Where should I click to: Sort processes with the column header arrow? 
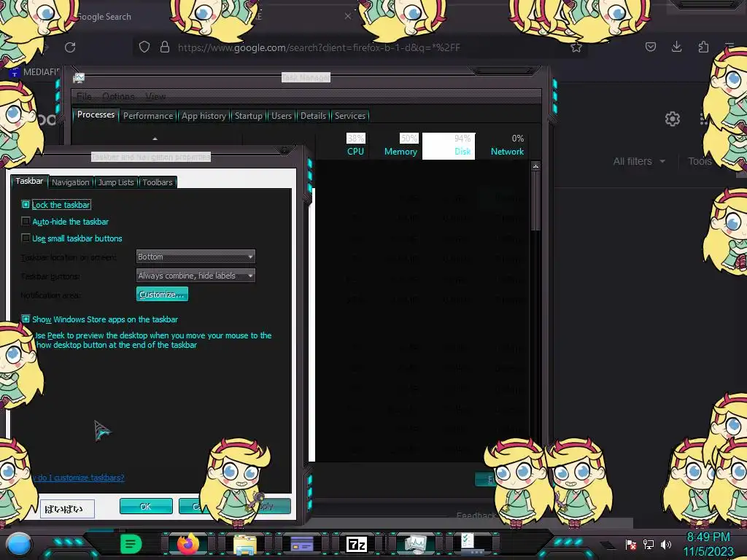point(155,139)
